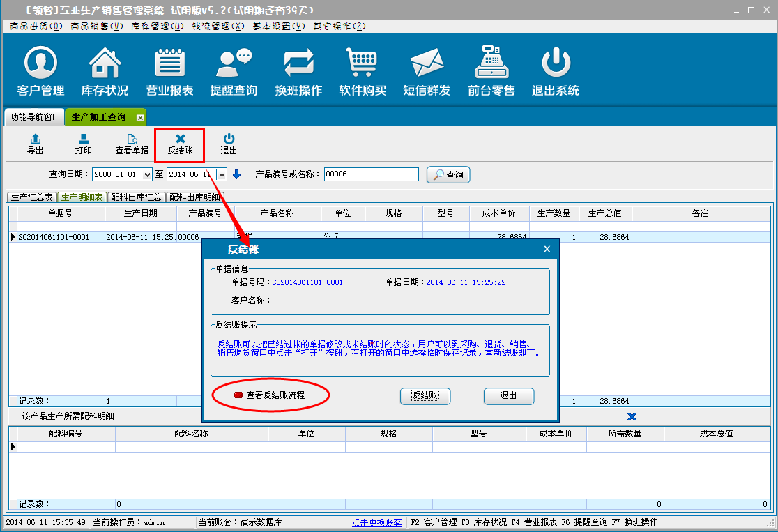Close the 生产加工查询 tab
Viewport: 778px width, 532px height.
[140, 117]
